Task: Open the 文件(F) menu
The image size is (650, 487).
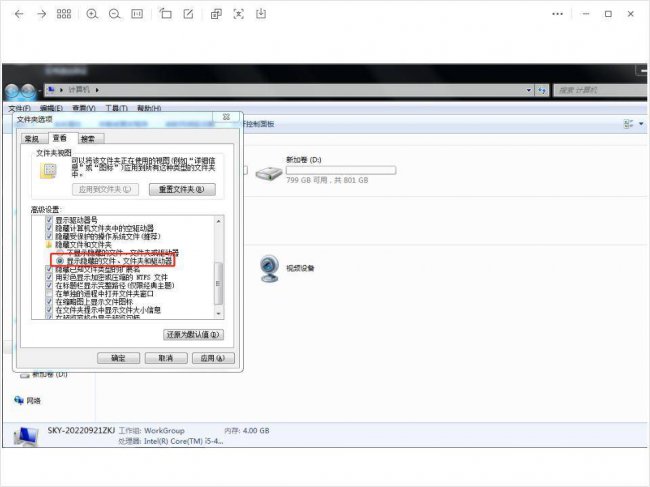Action: [19, 108]
